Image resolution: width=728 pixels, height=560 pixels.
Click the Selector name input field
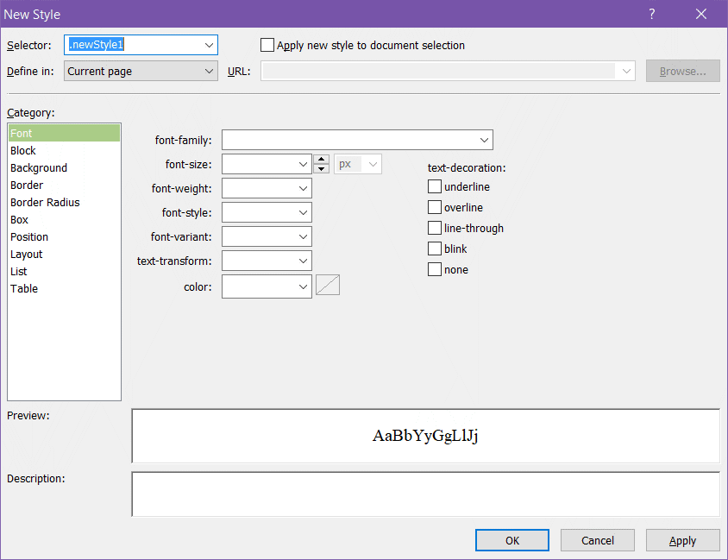point(134,46)
